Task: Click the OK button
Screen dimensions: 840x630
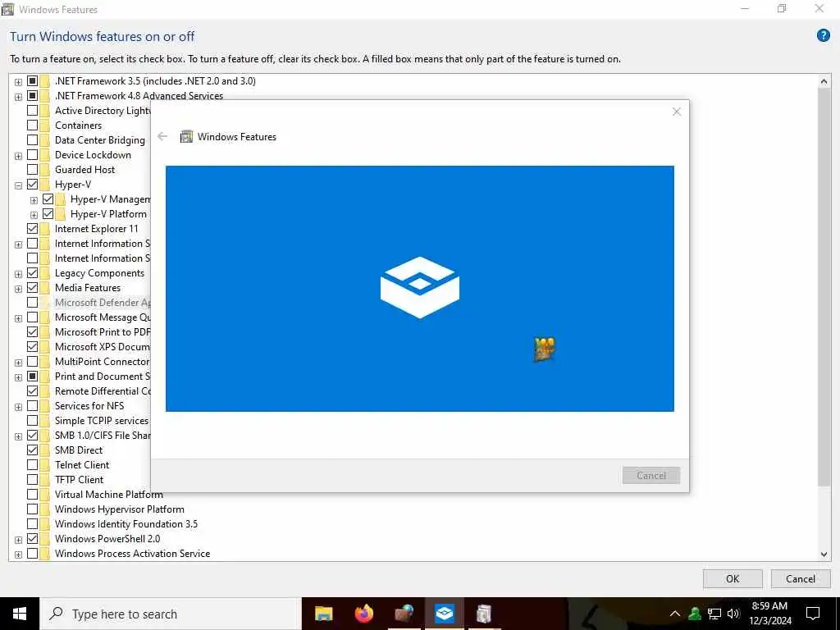Action: point(733,578)
